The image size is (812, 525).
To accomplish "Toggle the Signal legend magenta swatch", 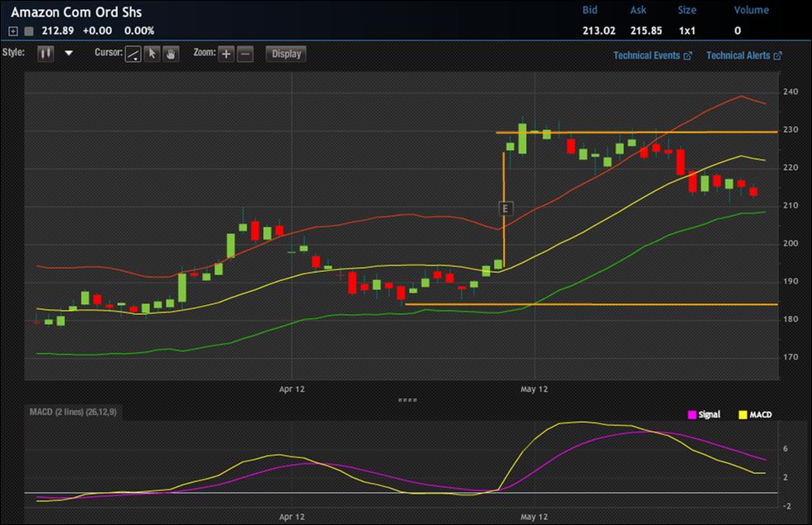I will pos(692,415).
